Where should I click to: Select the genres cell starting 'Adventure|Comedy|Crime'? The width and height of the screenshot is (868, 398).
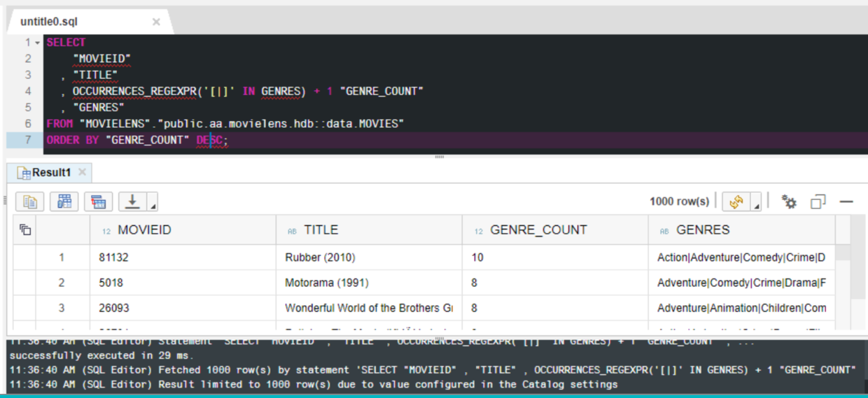point(741,283)
